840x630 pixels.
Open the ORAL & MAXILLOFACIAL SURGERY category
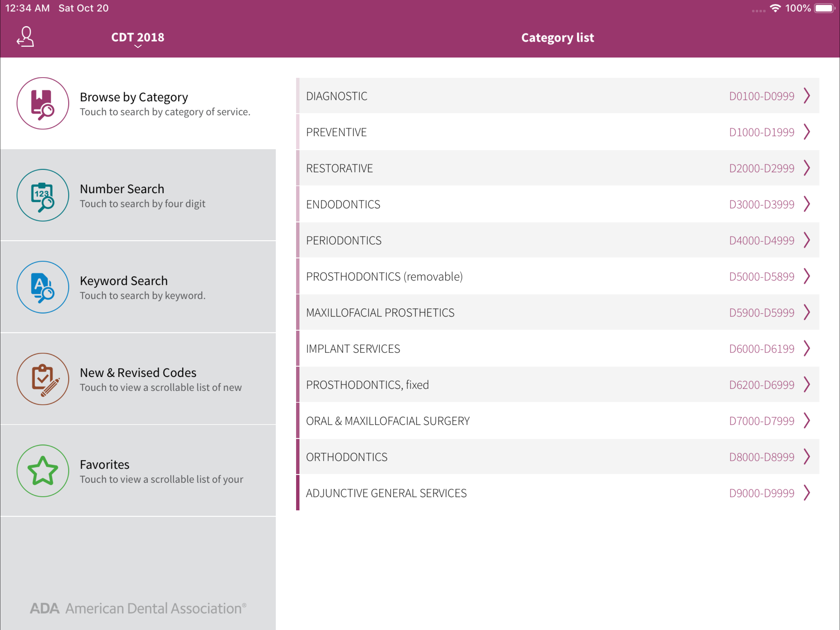click(x=558, y=421)
